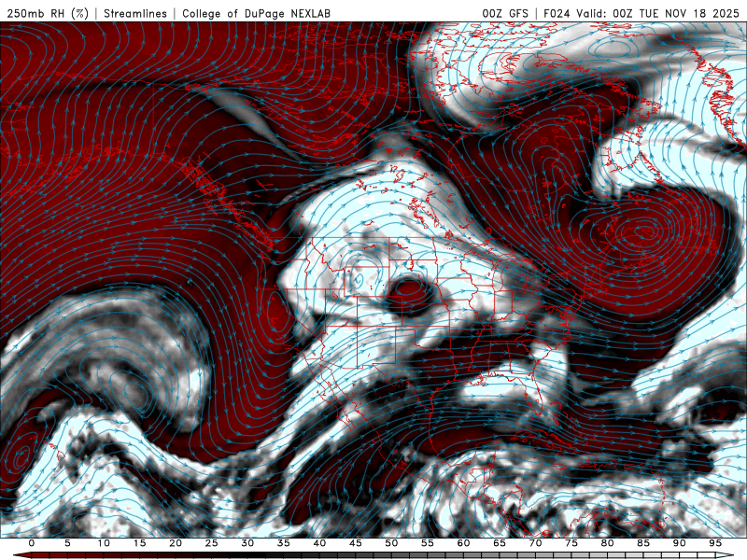Click the colorbar label "35"

coord(284,543)
